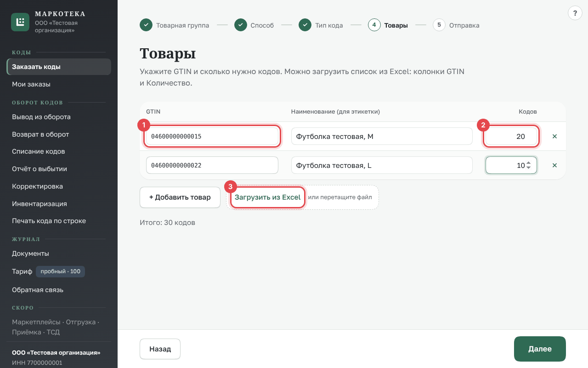588x368 pixels.
Task: Open Отчёт о выбытии
Action: coord(59,169)
